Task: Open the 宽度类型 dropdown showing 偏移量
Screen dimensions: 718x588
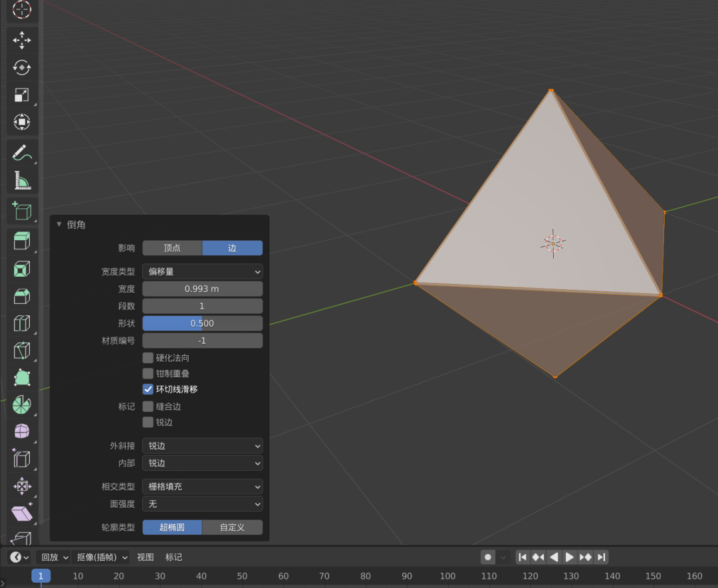Action: tap(202, 272)
